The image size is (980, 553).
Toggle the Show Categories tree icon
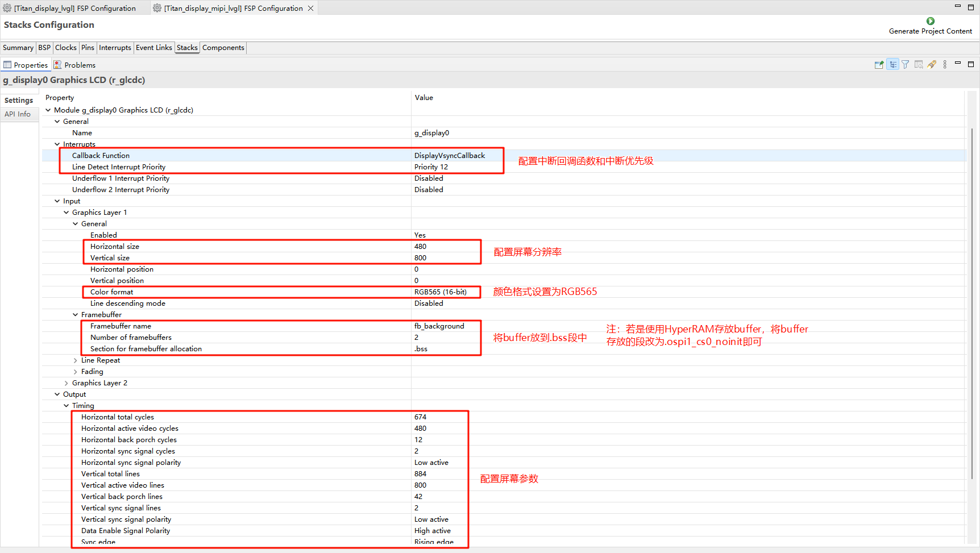[x=893, y=65]
